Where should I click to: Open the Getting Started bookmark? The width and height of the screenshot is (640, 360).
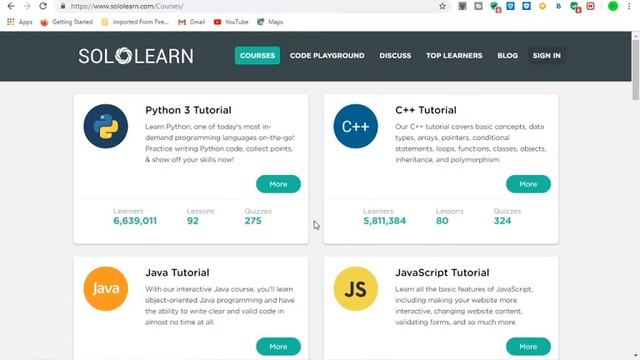tap(67, 22)
